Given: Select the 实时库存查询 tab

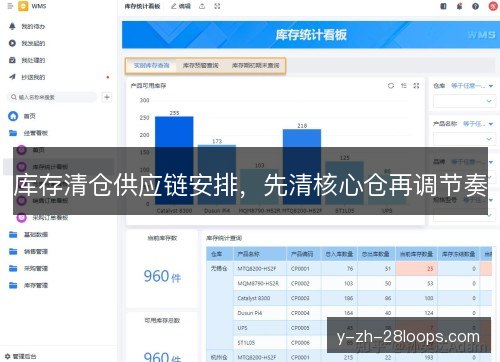Looking at the screenshot, I should pyautogui.click(x=152, y=66).
